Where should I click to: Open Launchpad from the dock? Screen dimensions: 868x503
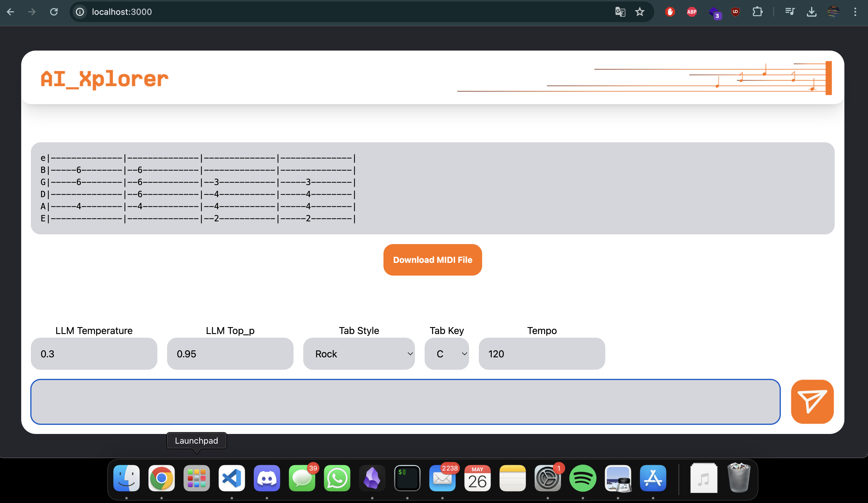point(196,478)
